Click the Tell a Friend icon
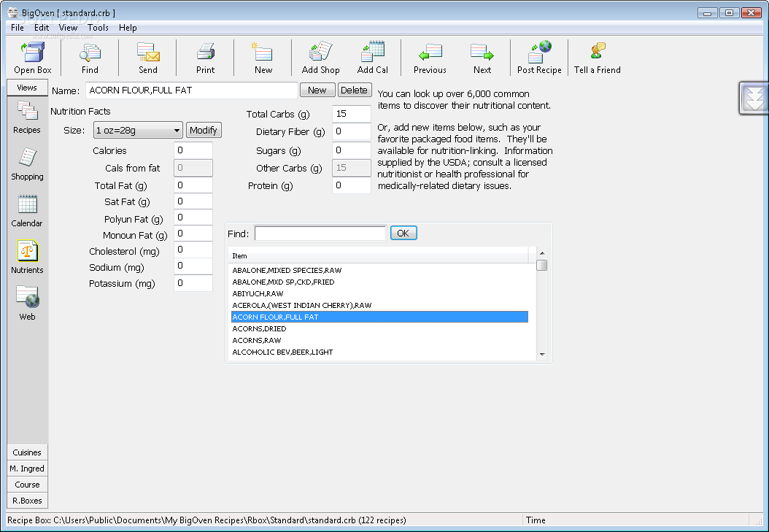The image size is (769, 532). pos(598,58)
